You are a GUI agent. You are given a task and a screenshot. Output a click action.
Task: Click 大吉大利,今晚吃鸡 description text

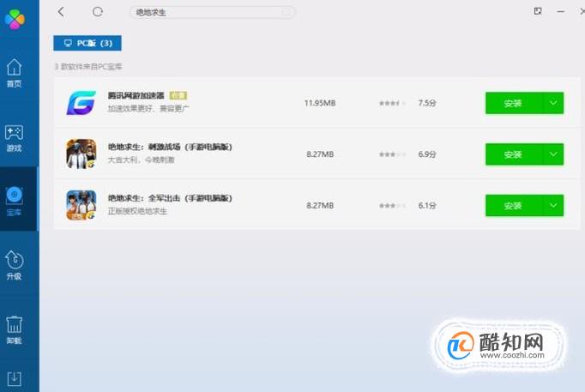tap(141, 160)
